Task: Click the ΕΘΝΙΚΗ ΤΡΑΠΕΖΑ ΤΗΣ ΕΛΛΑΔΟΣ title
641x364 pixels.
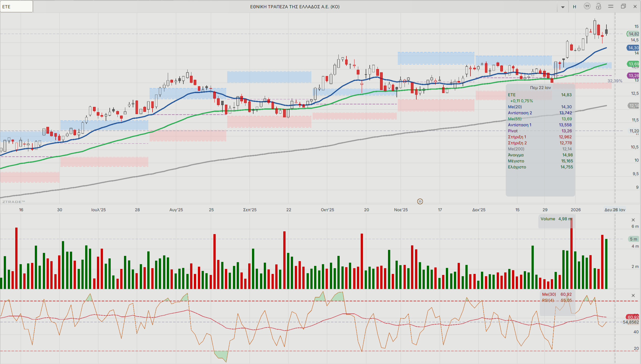Action: point(295,7)
